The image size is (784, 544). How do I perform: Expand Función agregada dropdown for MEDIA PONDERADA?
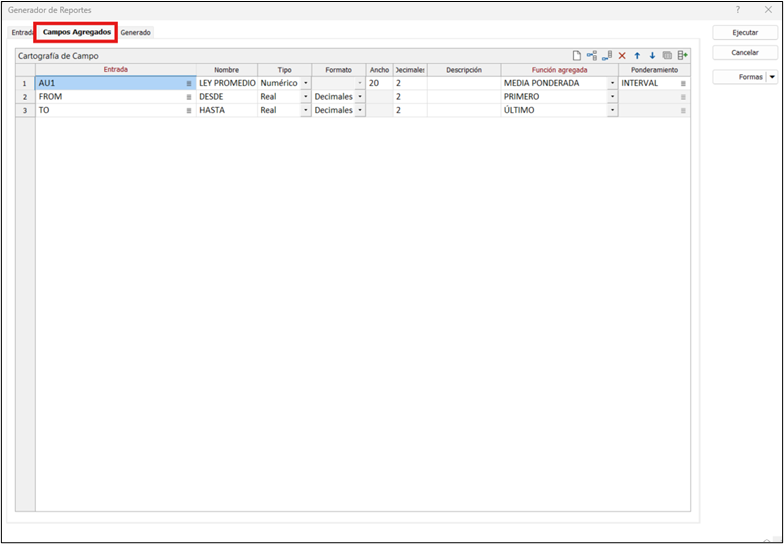(612, 83)
